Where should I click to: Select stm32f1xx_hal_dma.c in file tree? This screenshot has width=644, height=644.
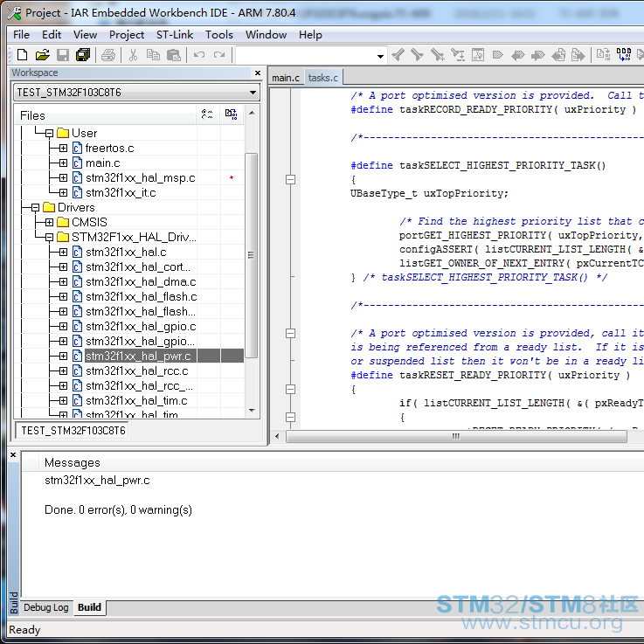[x=141, y=281]
